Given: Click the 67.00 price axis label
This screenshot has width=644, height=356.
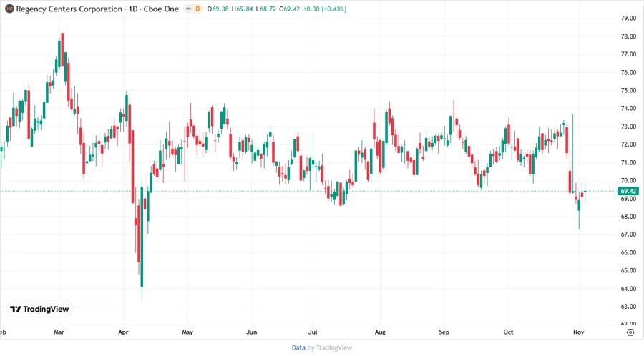Looking at the screenshot, I should click(628, 234).
